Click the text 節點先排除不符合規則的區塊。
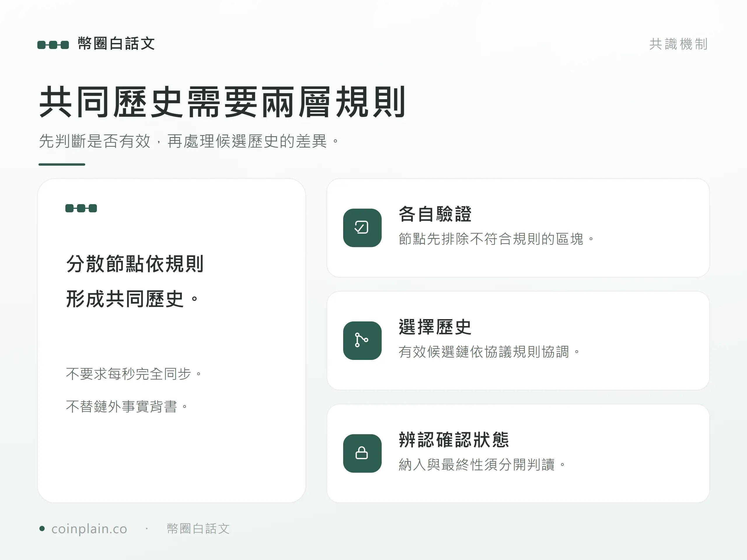Viewport: 747px width, 560px height. tap(496, 239)
